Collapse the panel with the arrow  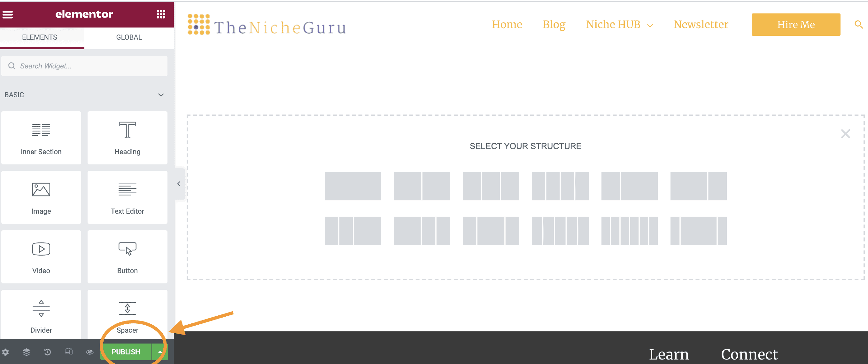pyautogui.click(x=179, y=184)
